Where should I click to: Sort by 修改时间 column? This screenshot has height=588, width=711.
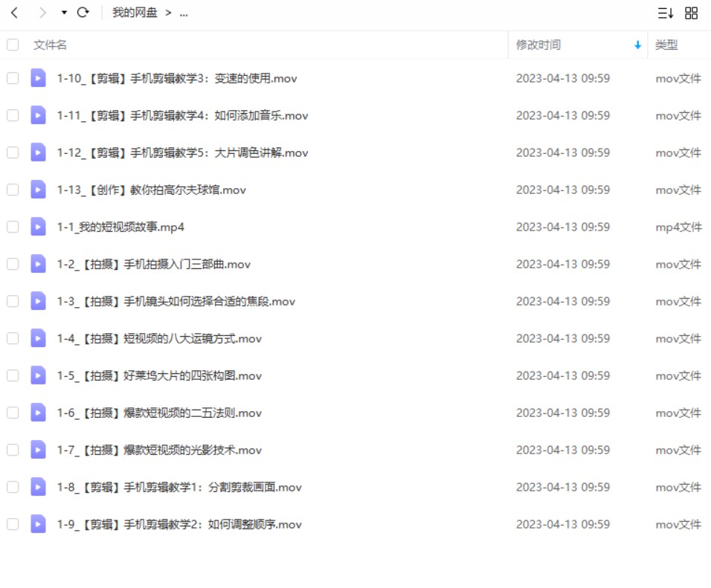point(538,45)
